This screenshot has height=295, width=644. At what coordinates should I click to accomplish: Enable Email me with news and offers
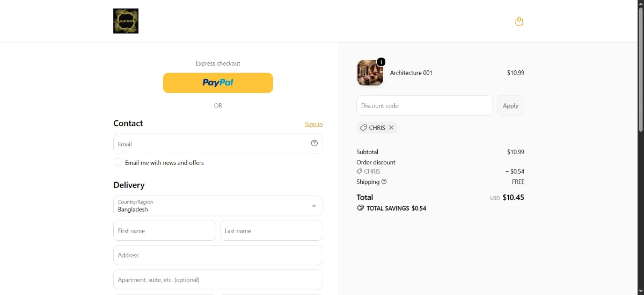(118, 162)
